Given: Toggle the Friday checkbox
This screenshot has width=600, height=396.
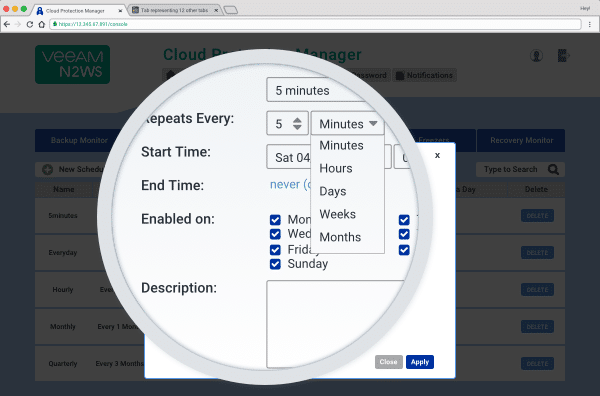Looking at the screenshot, I should 275,250.
